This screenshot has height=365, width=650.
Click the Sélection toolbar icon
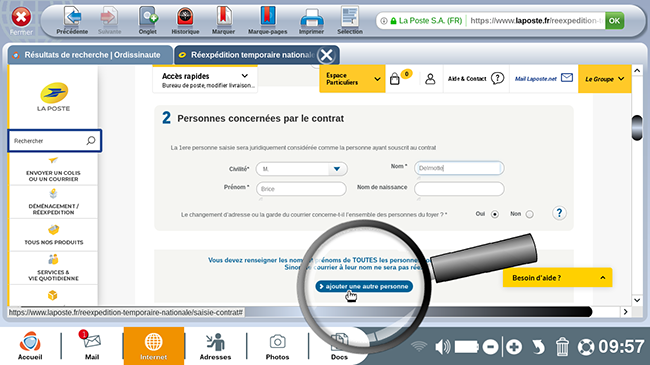tap(350, 20)
